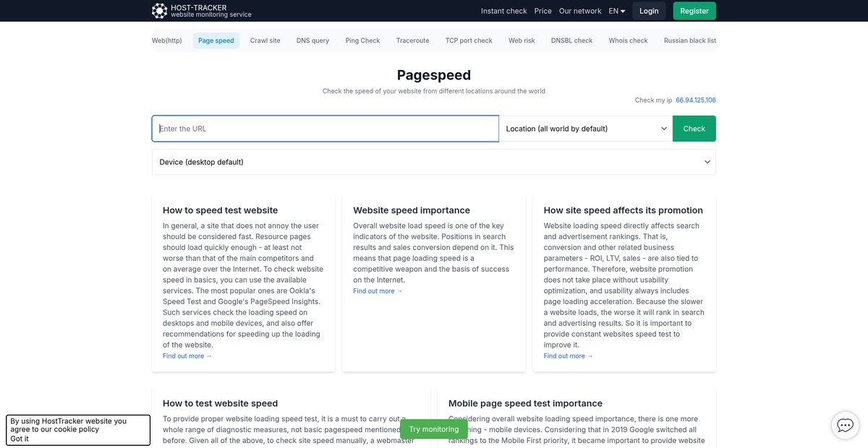
Task: Expand the Device (desktop default) selector
Action: click(x=434, y=162)
